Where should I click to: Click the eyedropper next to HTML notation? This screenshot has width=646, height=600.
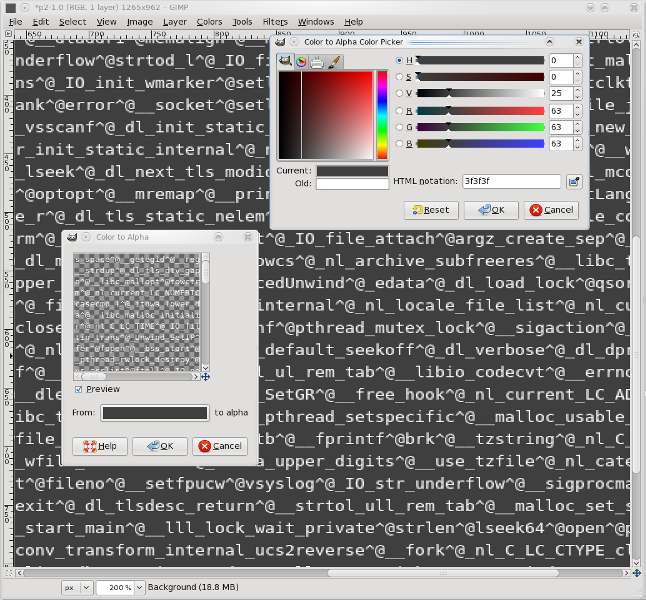[x=574, y=182]
